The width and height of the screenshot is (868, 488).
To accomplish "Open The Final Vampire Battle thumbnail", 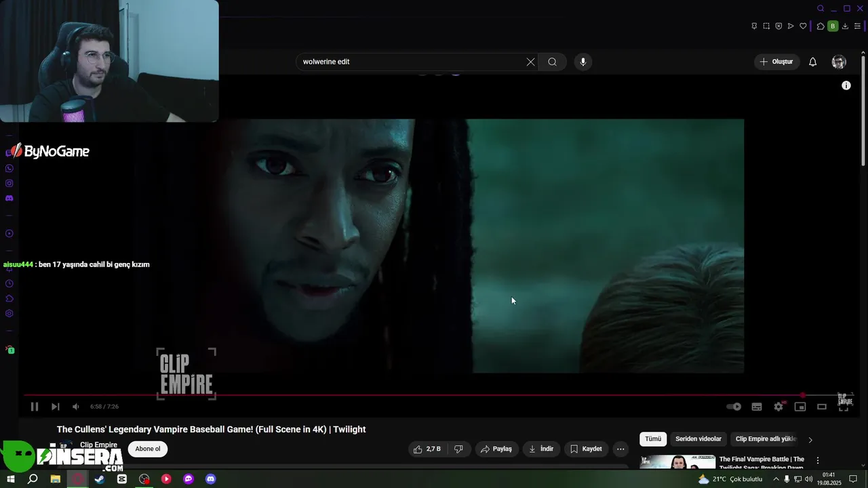I will click(x=677, y=462).
